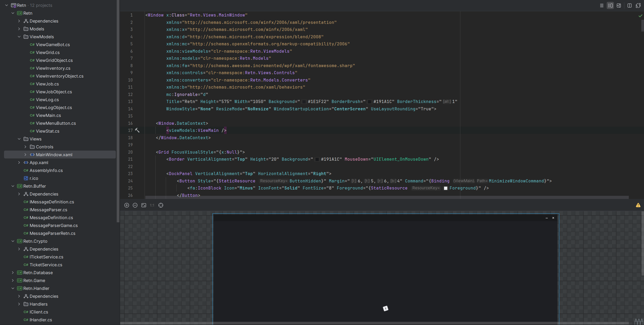Zoom in the XAML preview
The width and height of the screenshot is (644, 325).
pyautogui.click(x=127, y=205)
